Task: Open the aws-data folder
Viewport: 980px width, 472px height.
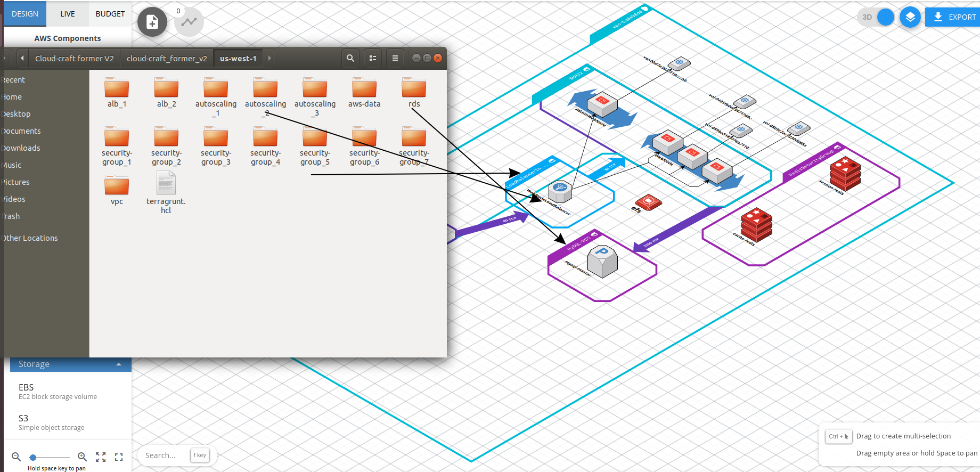Action: pos(364,93)
